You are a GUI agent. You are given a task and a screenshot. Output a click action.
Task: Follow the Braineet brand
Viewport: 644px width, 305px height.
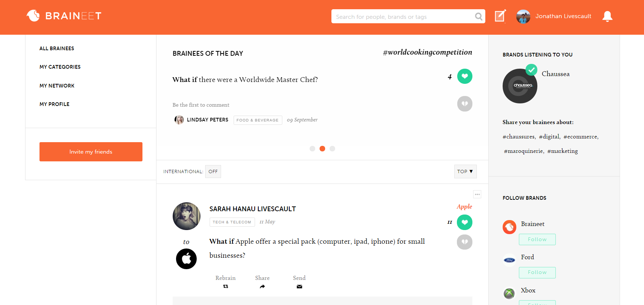tap(537, 239)
